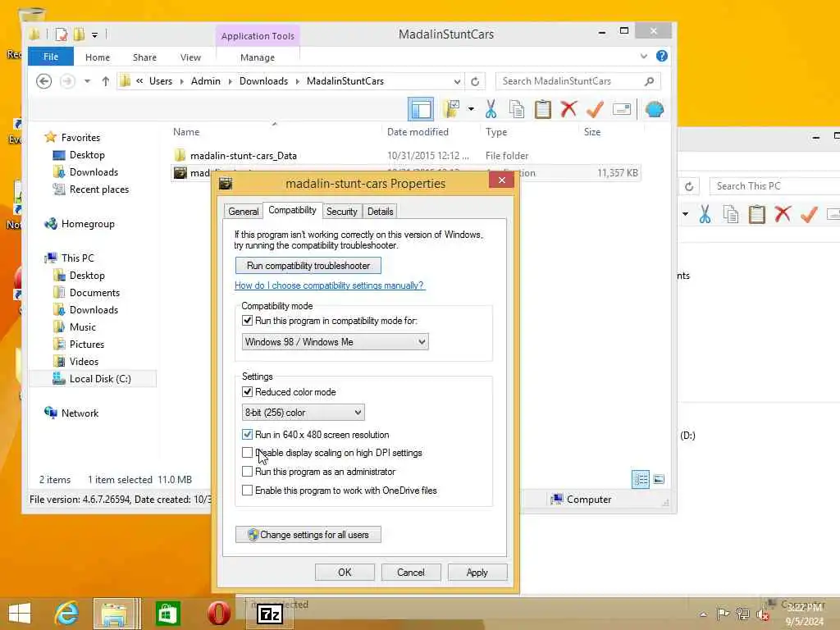This screenshot has height=630, width=840.
Task: Click the Rename icon in MadalinStuntCars toolbar
Action: click(622, 109)
